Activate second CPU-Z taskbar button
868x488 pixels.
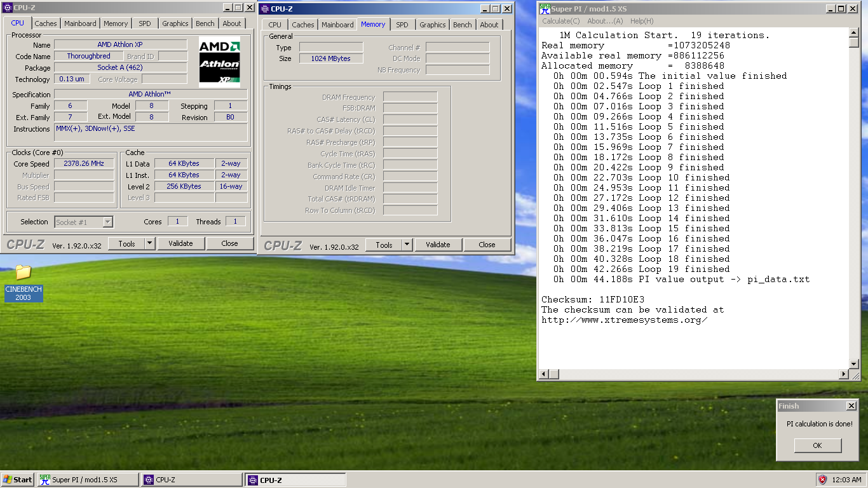pyautogui.click(x=295, y=480)
